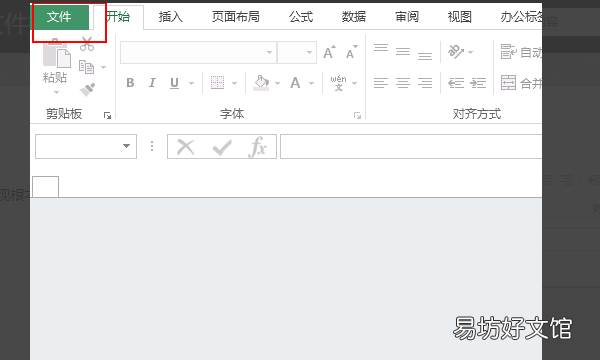Apply the Fill Color bucket
The width and height of the screenshot is (600, 360).
pos(261,83)
